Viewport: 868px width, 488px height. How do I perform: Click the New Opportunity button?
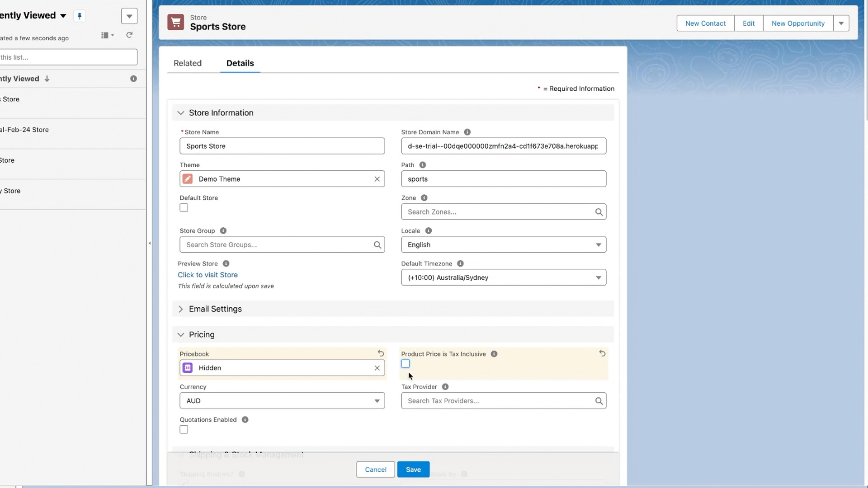[x=798, y=23]
